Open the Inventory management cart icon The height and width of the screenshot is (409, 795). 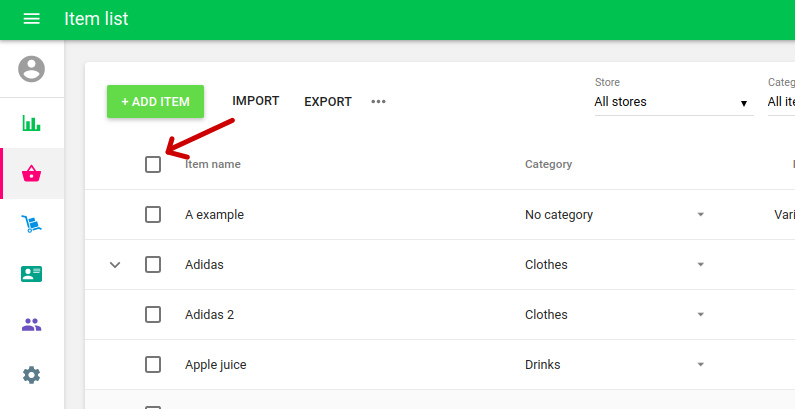[32, 224]
